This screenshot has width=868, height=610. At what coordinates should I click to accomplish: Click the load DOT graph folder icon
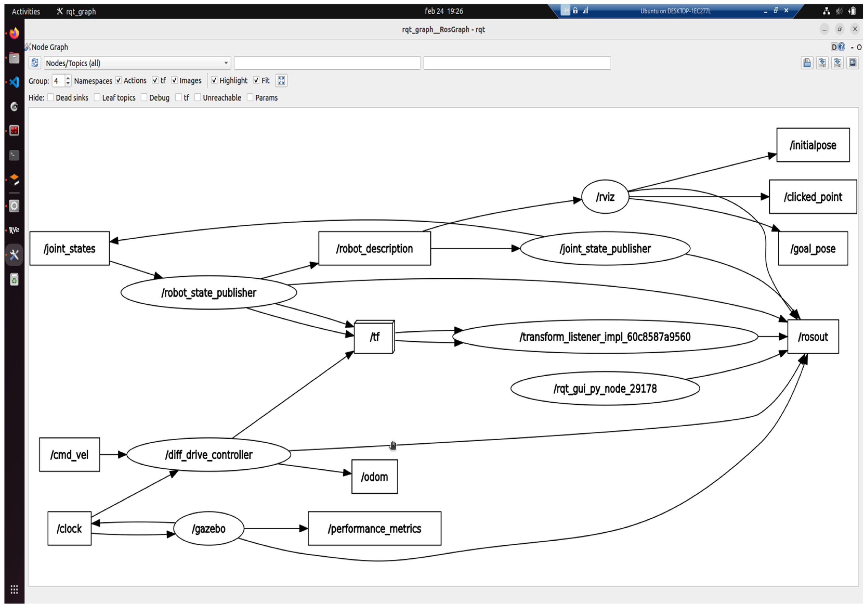(807, 63)
